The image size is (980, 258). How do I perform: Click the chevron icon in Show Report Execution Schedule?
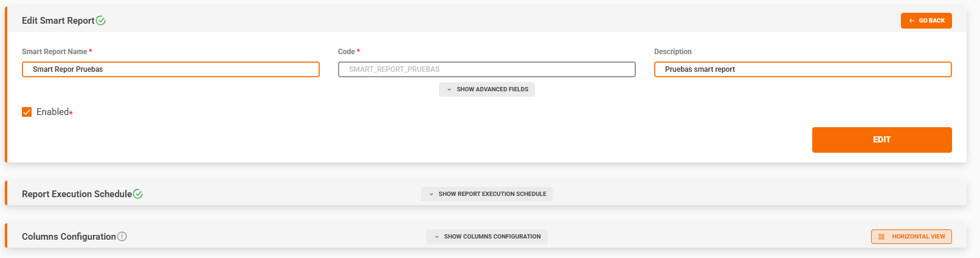431,194
